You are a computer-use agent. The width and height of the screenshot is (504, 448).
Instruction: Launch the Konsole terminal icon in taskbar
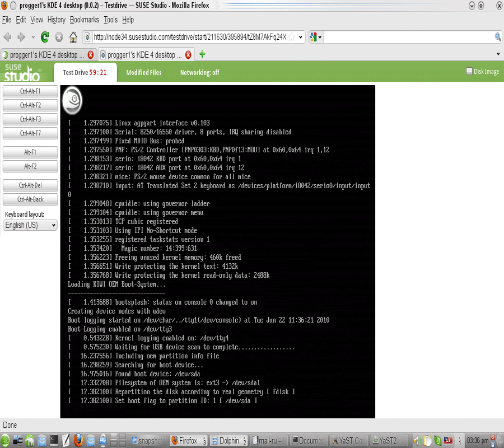tap(54, 441)
